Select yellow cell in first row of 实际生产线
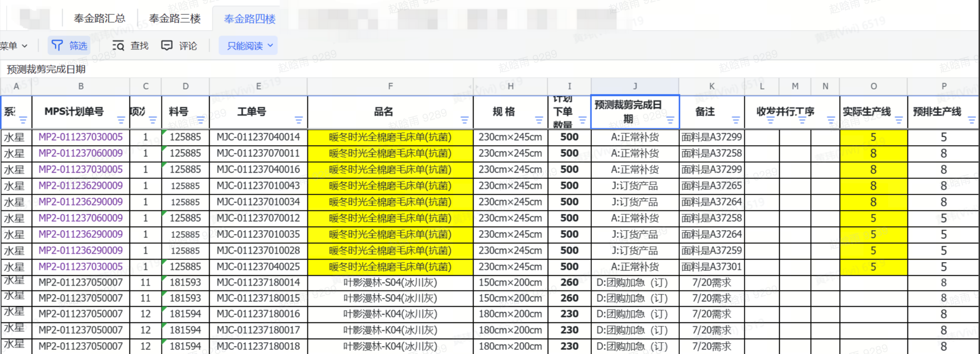 [x=873, y=137]
